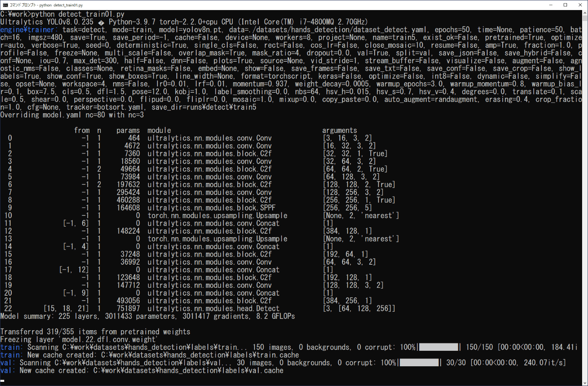Click '150/150' train progress count
The width and height of the screenshot is (588, 386).
point(480,347)
